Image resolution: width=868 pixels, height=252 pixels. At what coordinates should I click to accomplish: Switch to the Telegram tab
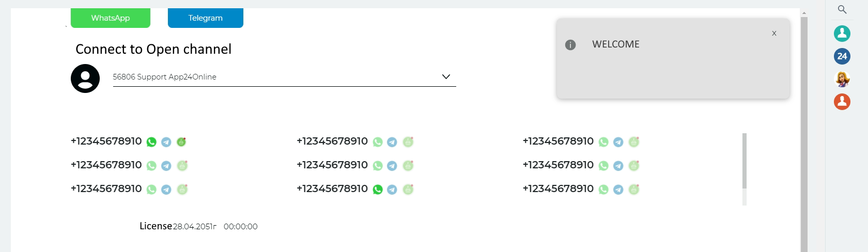[x=206, y=18]
